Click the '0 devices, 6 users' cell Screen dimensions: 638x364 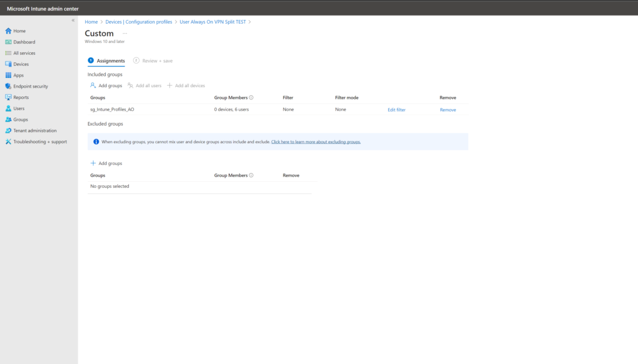pyautogui.click(x=231, y=110)
